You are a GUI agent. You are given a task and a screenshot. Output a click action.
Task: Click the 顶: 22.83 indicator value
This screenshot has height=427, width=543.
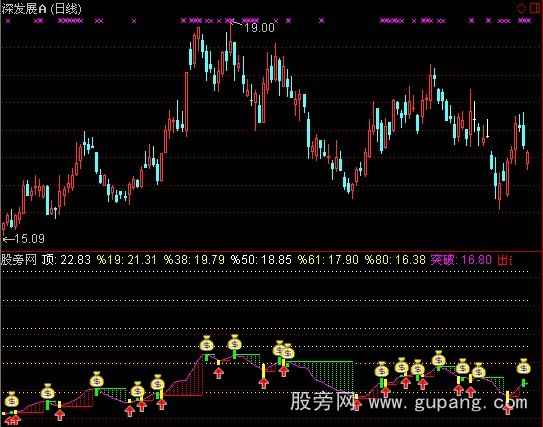[66, 259]
